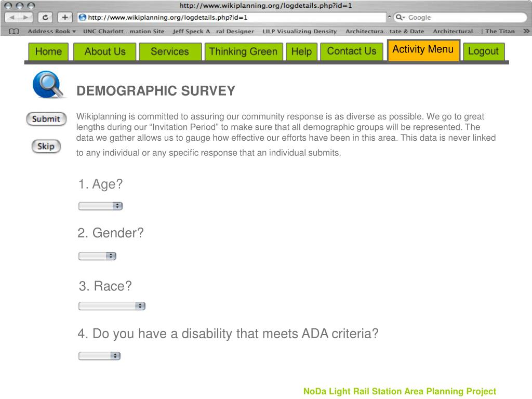532x399 pixels.
Task: Open NoDa Light Rail Station Area Planning Project link
Action: click(x=400, y=391)
